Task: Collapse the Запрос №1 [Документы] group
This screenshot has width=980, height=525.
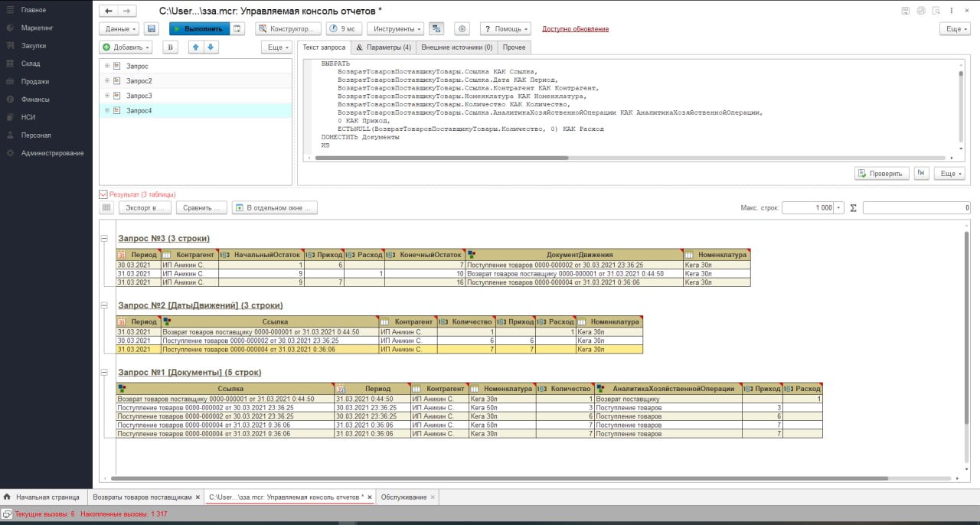Action: (x=104, y=373)
